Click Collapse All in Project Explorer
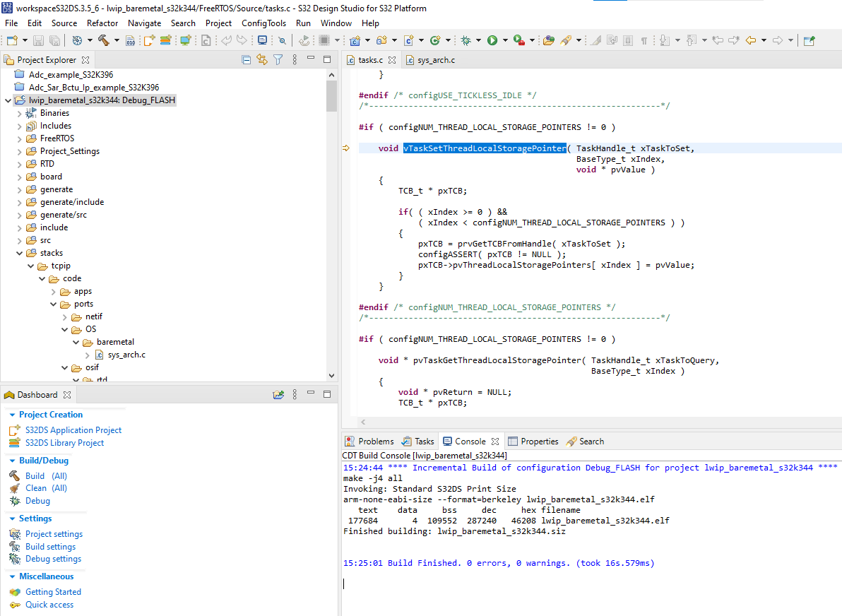842x616 pixels. (246, 60)
